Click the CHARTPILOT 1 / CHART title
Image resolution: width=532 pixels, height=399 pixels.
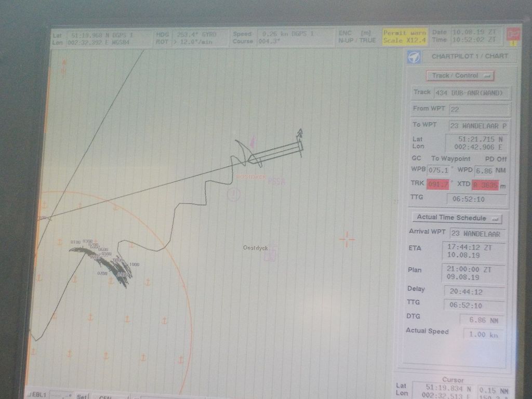pyautogui.click(x=470, y=56)
